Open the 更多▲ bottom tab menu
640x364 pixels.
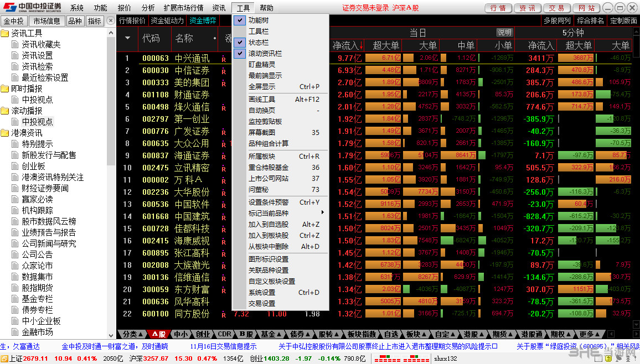tap(590, 334)
